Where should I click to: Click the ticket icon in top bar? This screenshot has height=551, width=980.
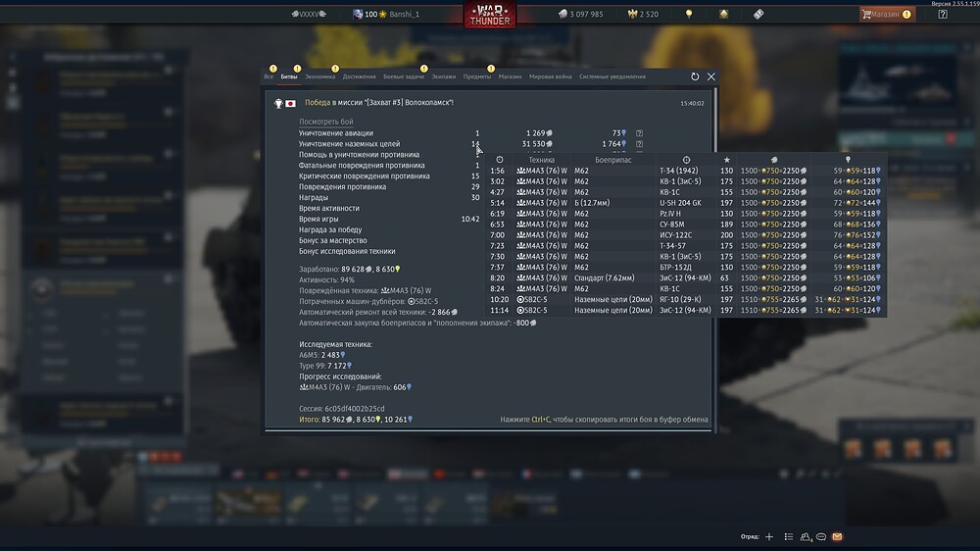(759, 14)
